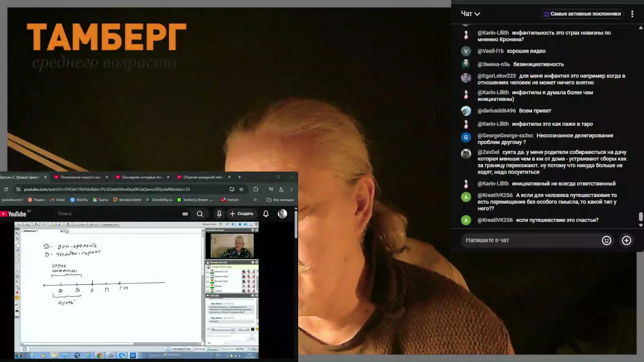The image size is (644, 362).
Task: Open the Карты bookmark
Action: [101, 200]
